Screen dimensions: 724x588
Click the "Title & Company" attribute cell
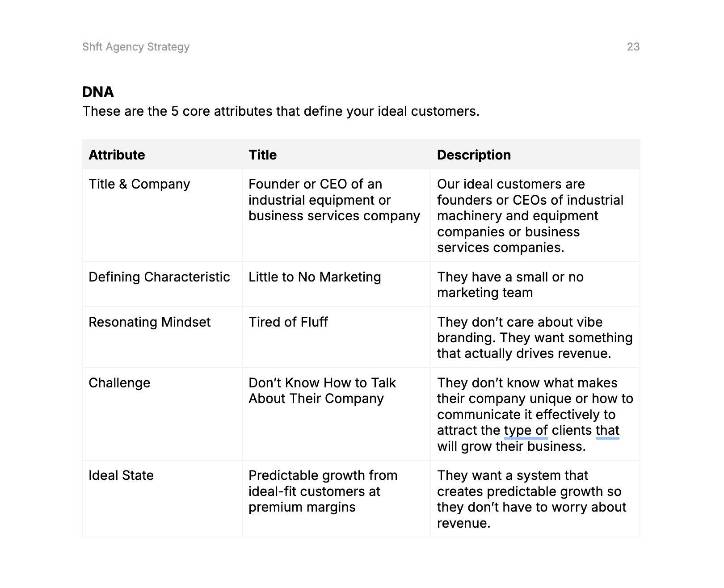click(139, 184)
